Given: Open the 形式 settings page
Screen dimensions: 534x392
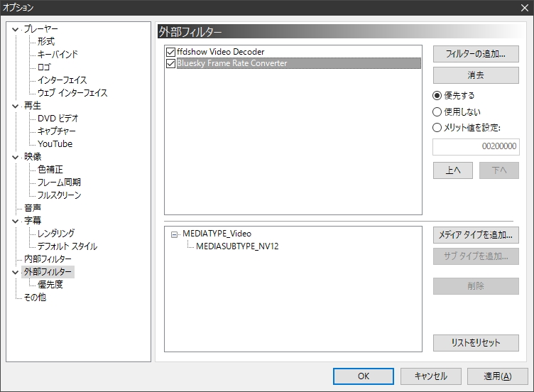Looking at the screenshot, I should pyautogui.click(x=46, y=42).
